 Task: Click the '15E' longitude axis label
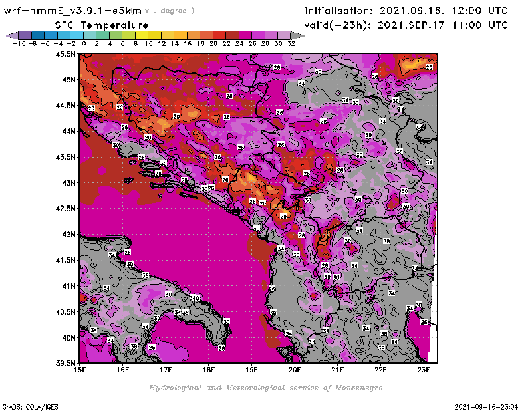pyautogui.click(x=80, y=370)
